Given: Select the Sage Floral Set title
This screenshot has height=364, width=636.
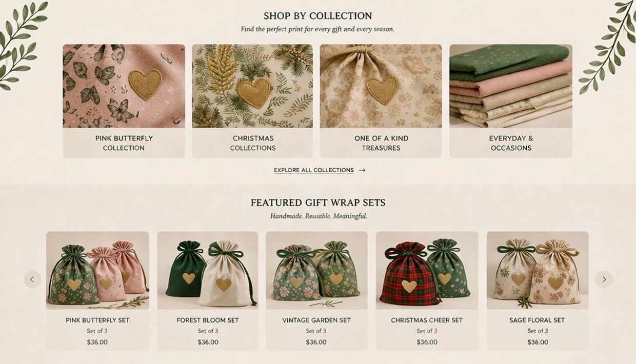Looking at the screenshot, I should pyautogui.click(x=537, y=320).
